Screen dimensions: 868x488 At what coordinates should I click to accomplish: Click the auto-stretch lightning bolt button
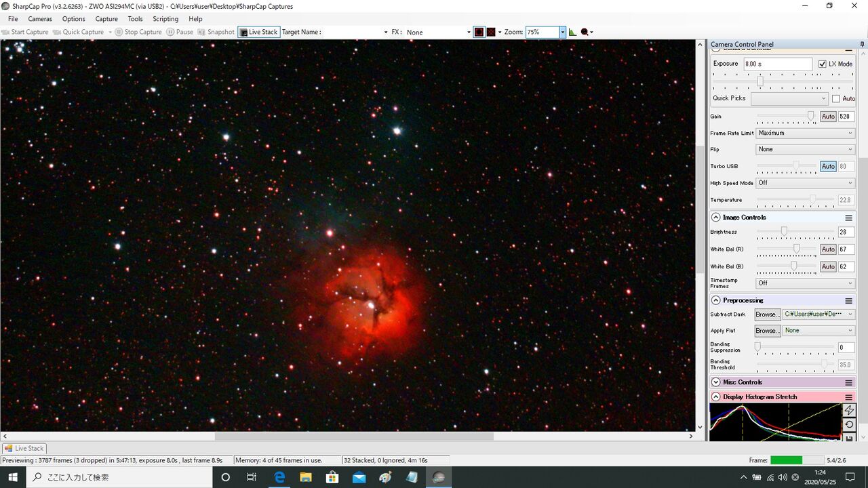click(849, 410)
